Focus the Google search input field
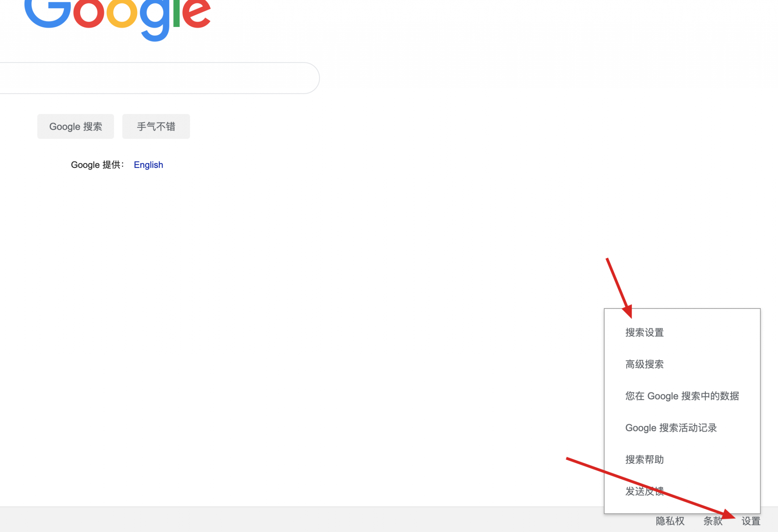This screenshot has height=532, width=778. coord(160,78)
